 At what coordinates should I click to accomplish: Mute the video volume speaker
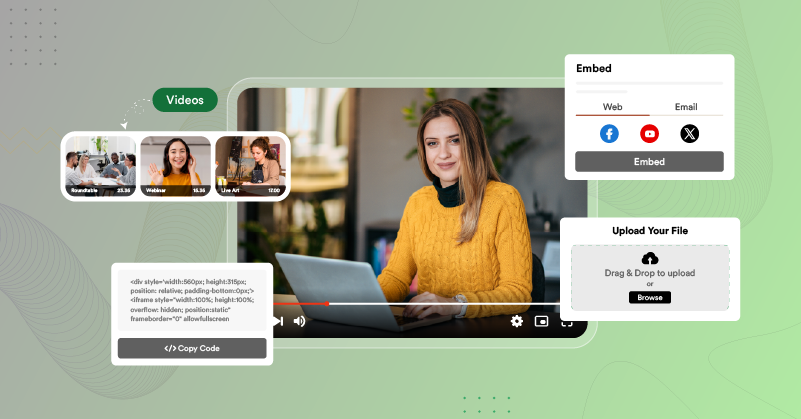click(x=299, y=321)
